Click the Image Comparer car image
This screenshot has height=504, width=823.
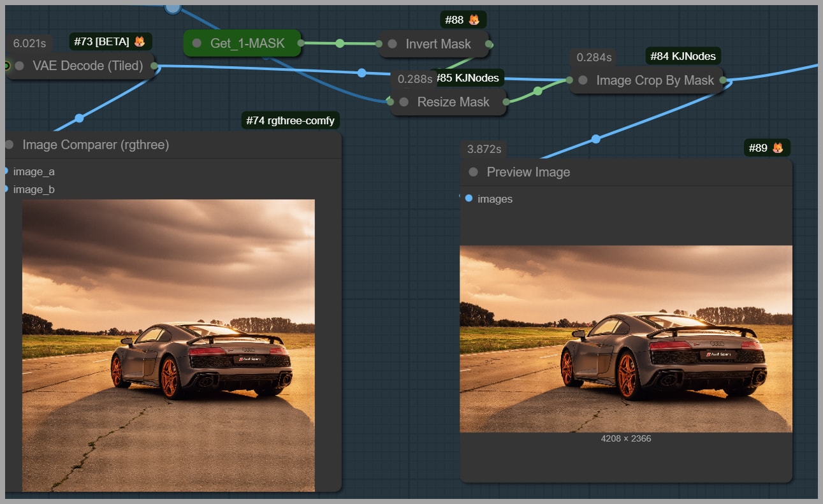168,345
